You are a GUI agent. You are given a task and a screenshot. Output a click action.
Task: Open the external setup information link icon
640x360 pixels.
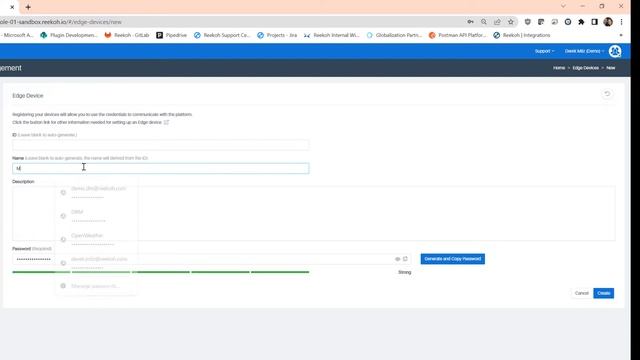[x=166, y=122]
